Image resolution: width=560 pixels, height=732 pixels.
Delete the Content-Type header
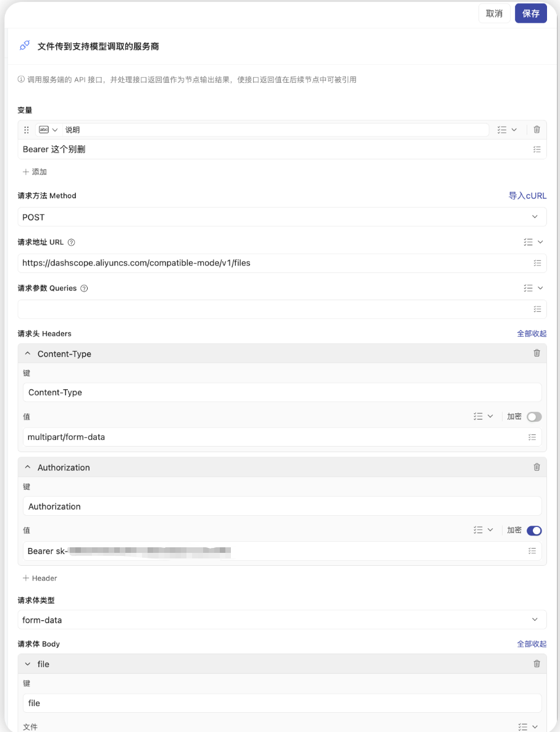pyautogui.click(x=537, y=353)
